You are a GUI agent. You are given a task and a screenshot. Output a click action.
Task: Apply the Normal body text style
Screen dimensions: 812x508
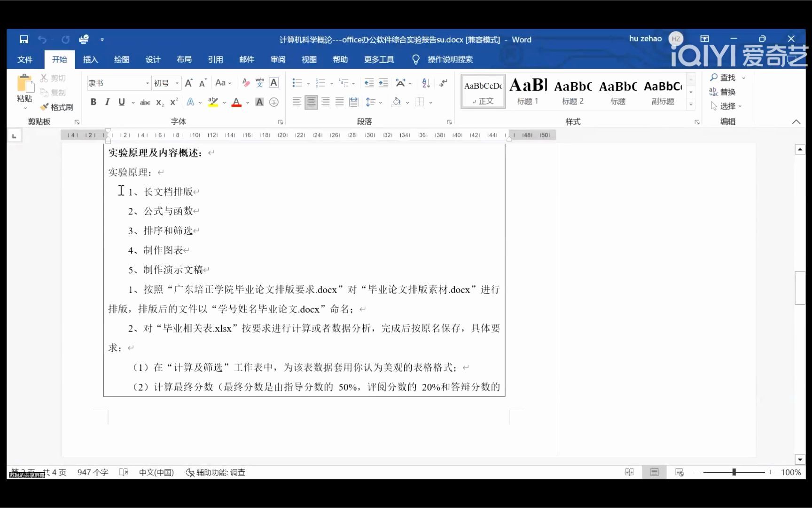click(x=483, y=91)
